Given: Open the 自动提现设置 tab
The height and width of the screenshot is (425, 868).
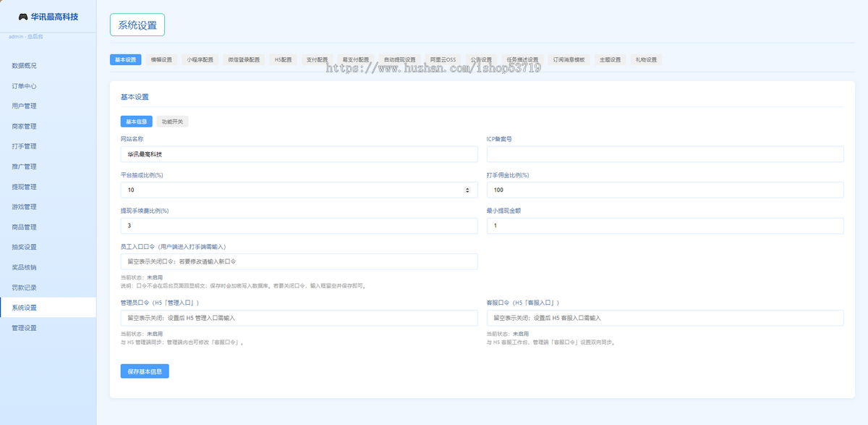Looking at the screenshot, I should pos(399,60).
